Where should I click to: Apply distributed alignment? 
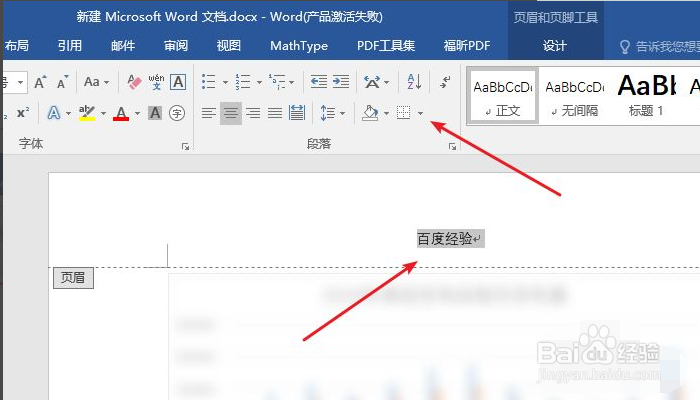(x=297, y=113)
